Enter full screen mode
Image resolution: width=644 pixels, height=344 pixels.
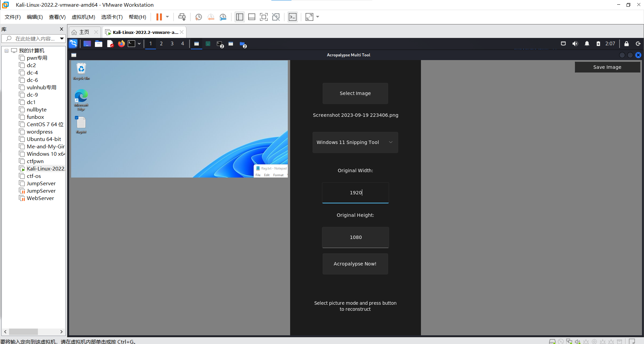264,17
